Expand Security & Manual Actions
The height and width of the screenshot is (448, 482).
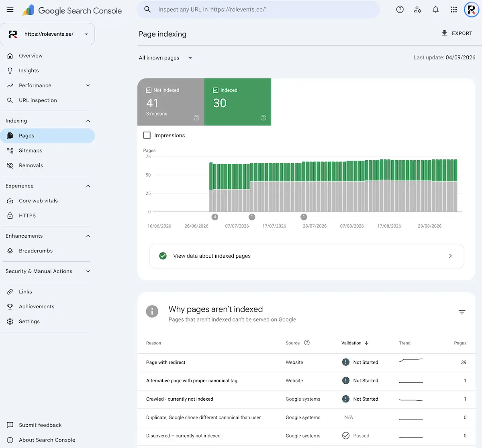[x=88, y=271]
